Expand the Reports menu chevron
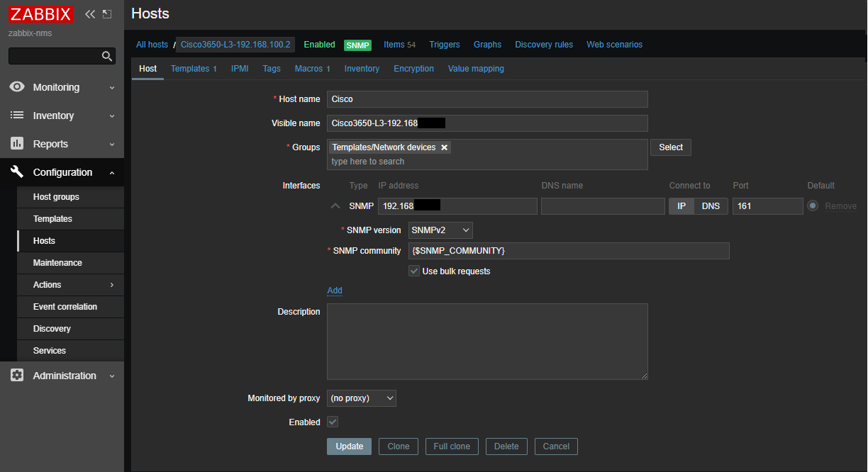The height and width of the screenshot is (472, 868). point(112,145)
